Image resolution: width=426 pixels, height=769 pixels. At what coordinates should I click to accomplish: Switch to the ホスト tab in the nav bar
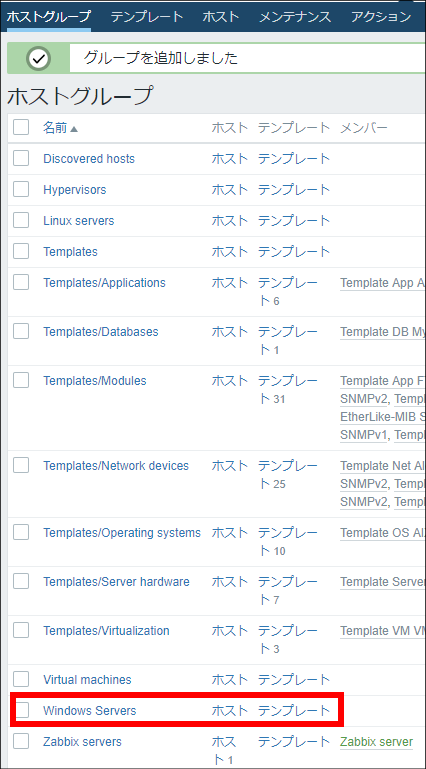pyautogui.click(x=221, y=16)
